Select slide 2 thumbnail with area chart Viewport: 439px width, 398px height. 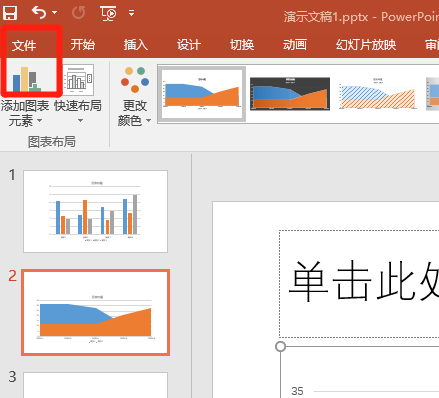click(96, 313)
